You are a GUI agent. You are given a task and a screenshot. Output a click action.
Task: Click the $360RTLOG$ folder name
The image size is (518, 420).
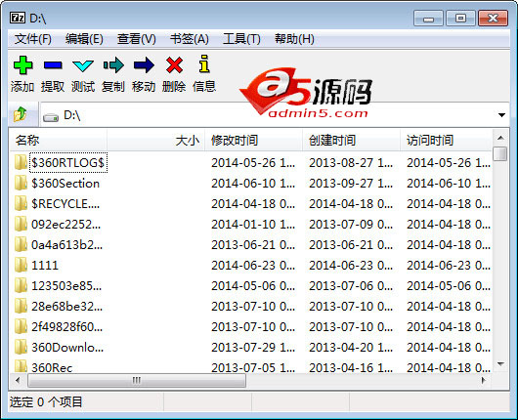click(x=68, y=162)
